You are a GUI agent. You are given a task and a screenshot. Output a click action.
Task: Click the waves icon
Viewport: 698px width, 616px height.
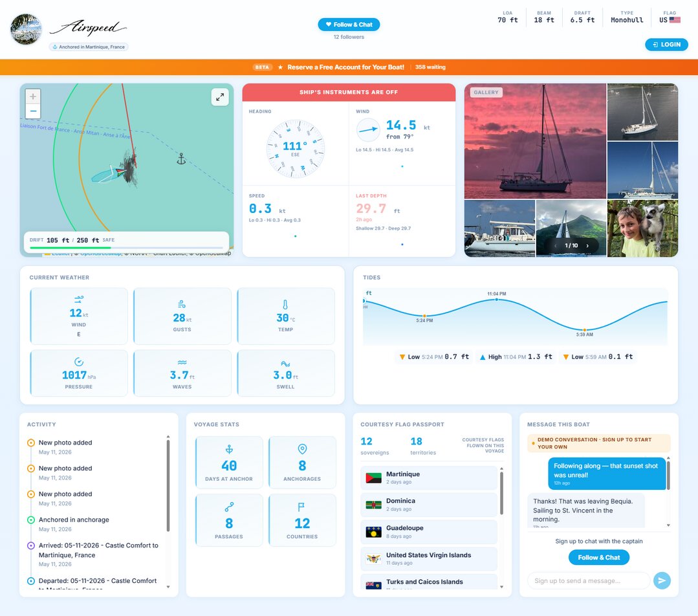182,362
